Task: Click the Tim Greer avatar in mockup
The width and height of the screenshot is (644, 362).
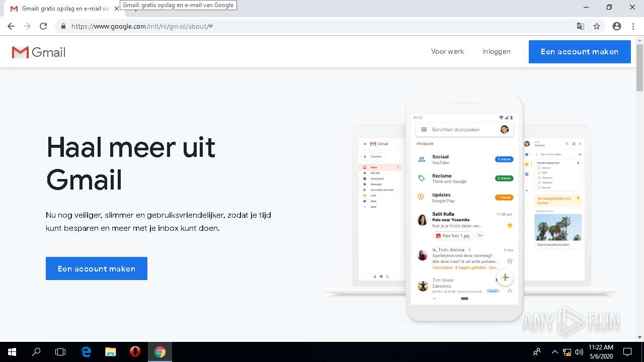Action: [423, 286]
